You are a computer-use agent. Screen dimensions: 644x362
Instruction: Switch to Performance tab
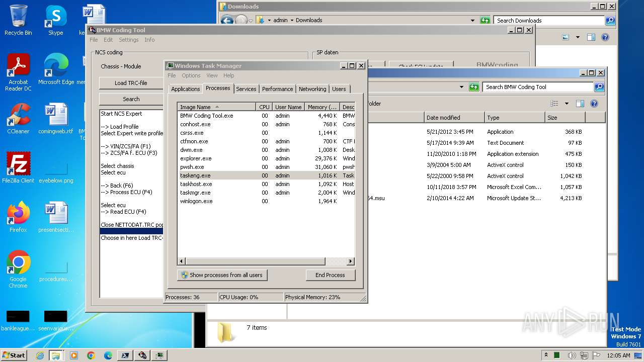(277, 89)
